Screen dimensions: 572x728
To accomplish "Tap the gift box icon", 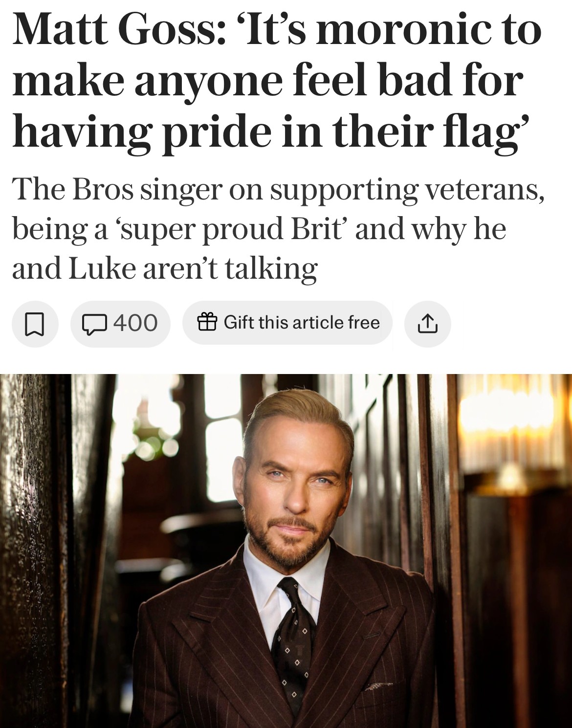I will [x=207, y=322].
